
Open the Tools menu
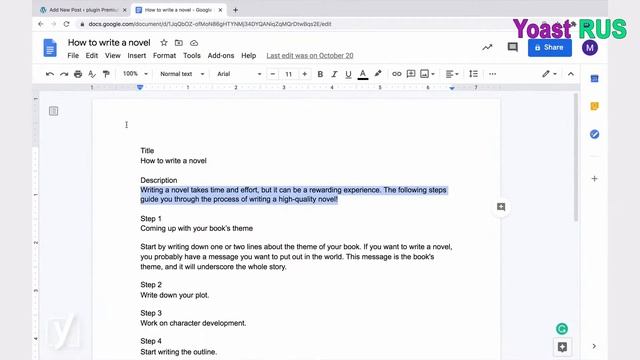pos(192,56)
